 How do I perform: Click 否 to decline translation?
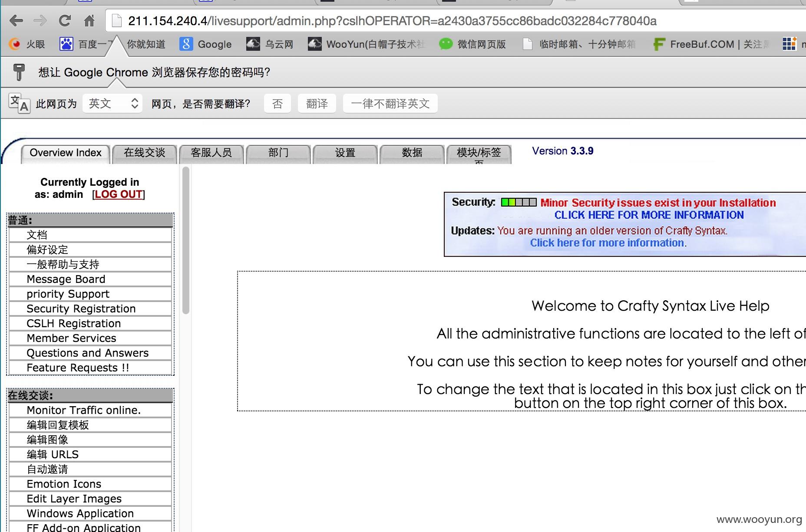tap(277, 104)
